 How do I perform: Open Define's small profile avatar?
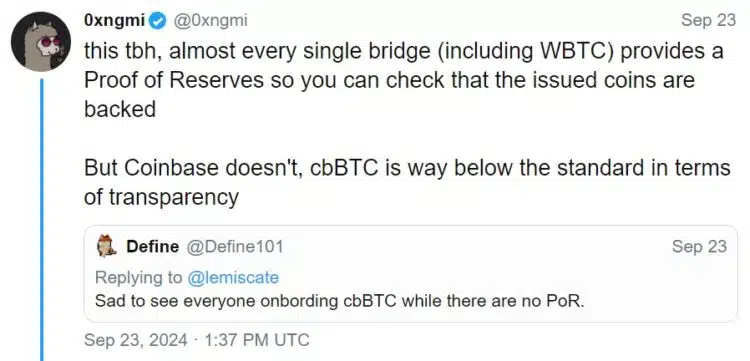click(107, 246)
